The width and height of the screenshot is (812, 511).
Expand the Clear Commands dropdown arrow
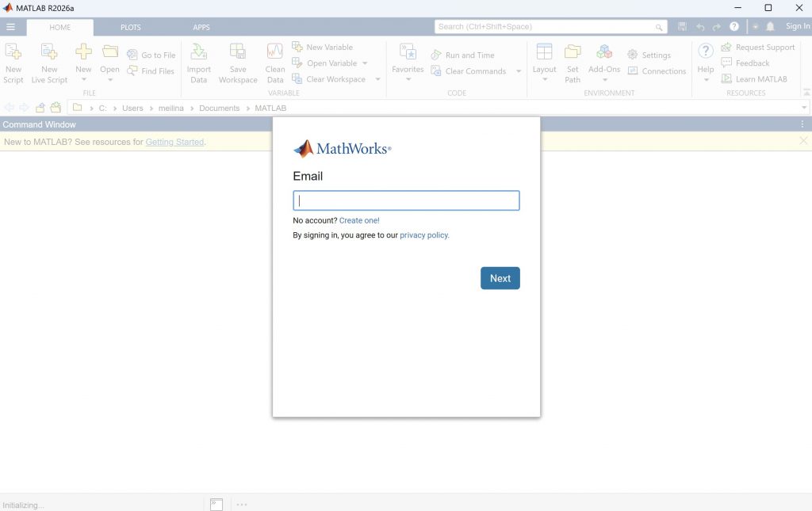519,71
